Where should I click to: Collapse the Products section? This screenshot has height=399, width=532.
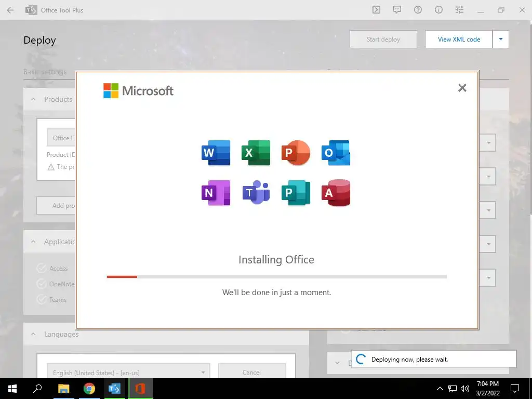[x=33, y=99]
